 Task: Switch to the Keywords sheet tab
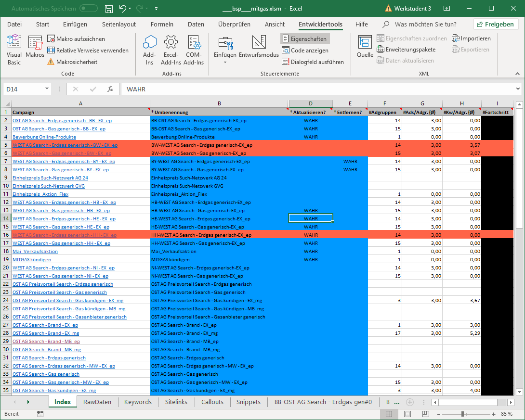138,402
